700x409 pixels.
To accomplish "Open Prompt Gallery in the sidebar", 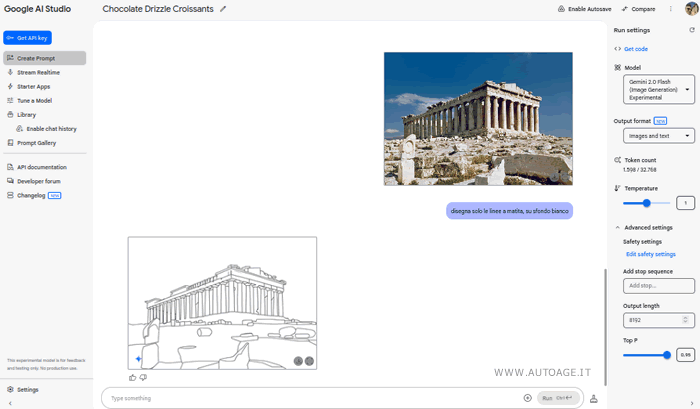I will (36, 143).
